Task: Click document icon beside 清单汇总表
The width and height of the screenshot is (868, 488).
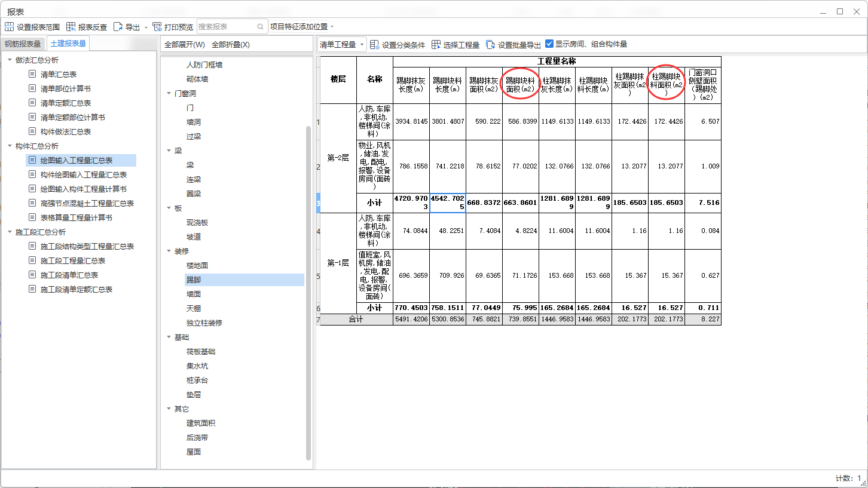Action: tap(32, 74)
